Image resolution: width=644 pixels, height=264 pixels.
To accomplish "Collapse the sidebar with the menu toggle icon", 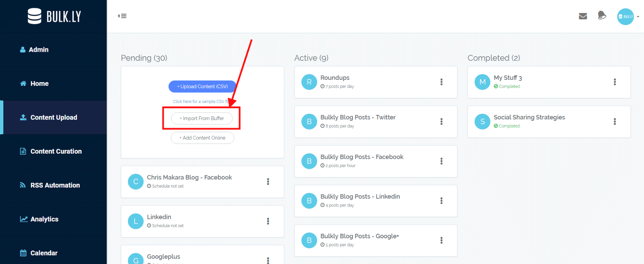I will 122,16.
